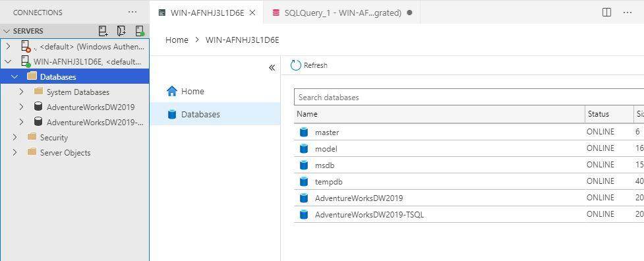644x261 pixels.
Task: Close the WIN-AFNHJ3L1D6E tab
Action: coord(252,13)
